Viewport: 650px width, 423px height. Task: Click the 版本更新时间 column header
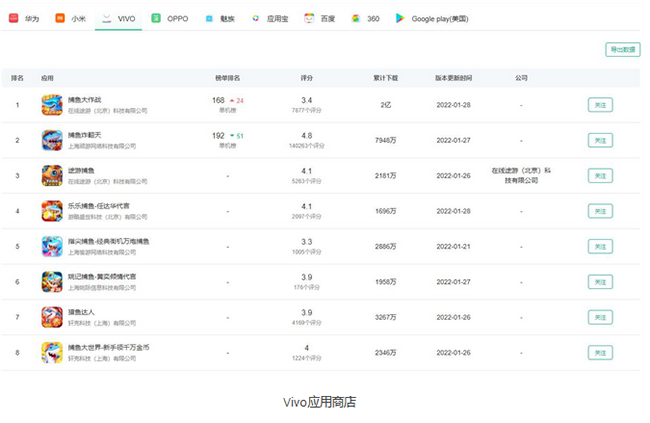pyautogui.click(x=454, y=78)
